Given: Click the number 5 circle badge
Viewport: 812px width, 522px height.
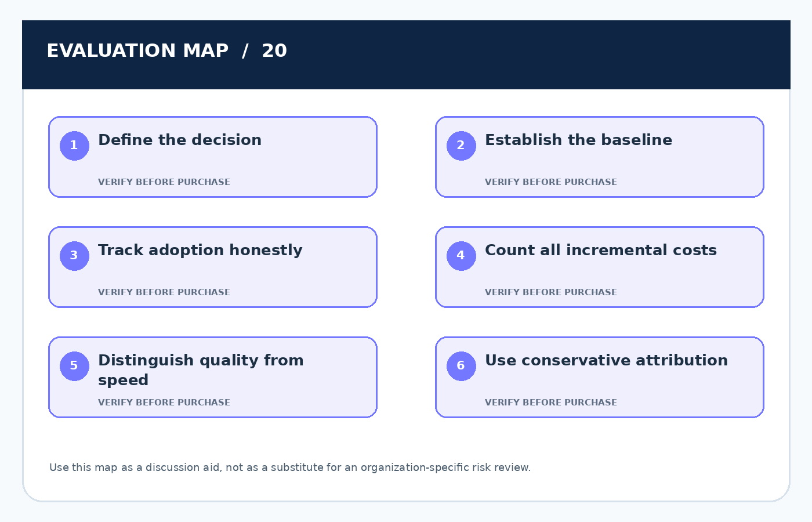Looking at the screenshot, I should coord(74,366).
